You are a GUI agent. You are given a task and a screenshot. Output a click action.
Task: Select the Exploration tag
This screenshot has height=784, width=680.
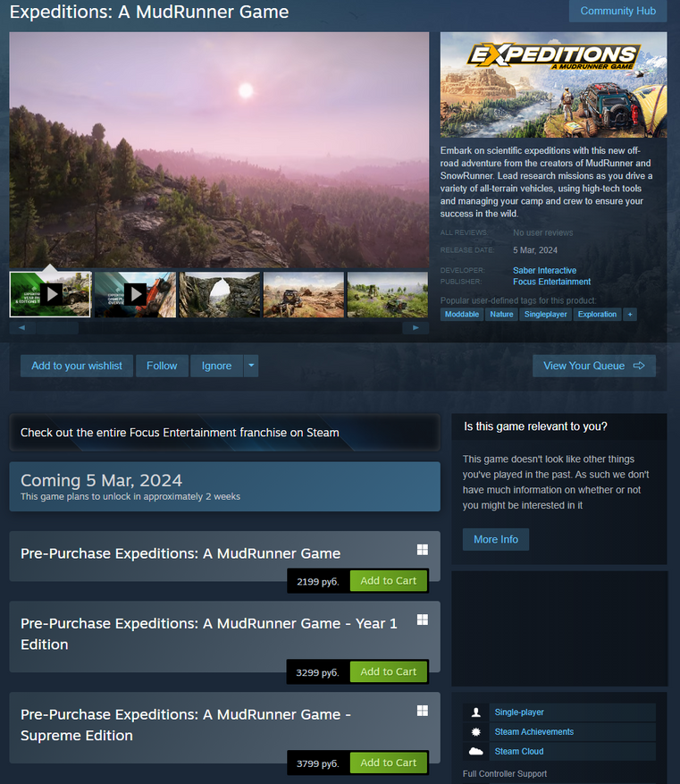point(597,315)
